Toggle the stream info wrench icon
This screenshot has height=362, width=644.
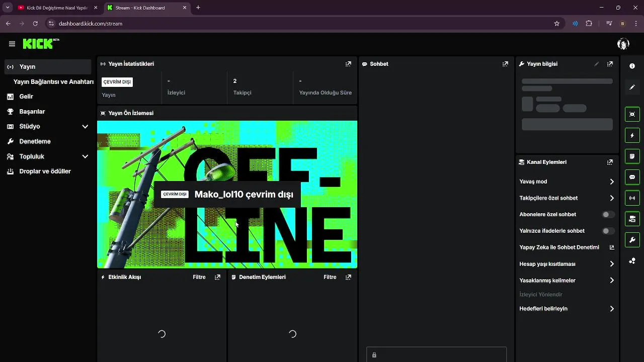pos(632,240)
